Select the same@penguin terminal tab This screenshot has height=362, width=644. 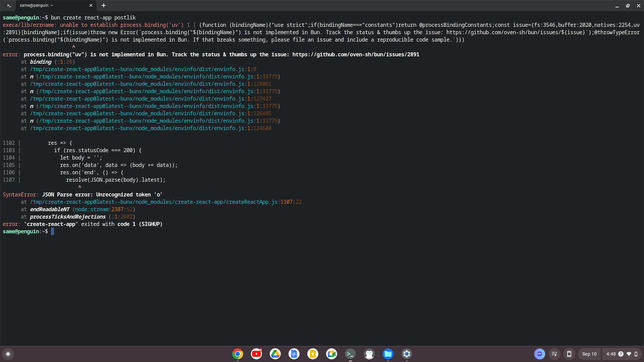click(47, 5)
